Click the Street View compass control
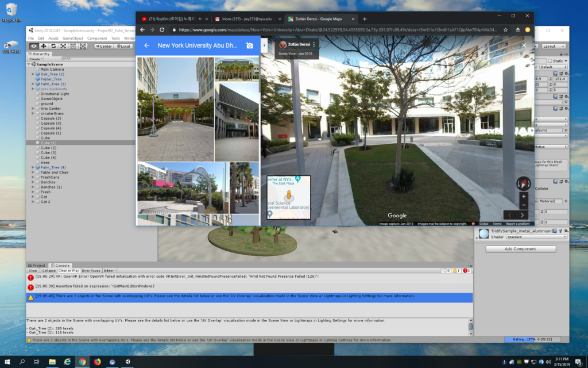This screenshot has width=588, height=368. 524,183
